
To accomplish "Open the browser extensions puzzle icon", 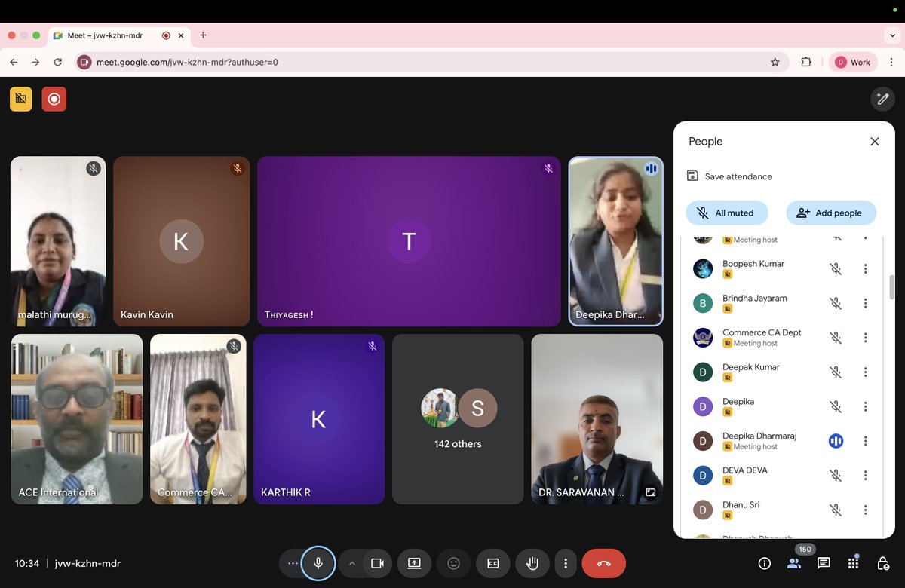I will pyautogui.click(x=806, y=62).
